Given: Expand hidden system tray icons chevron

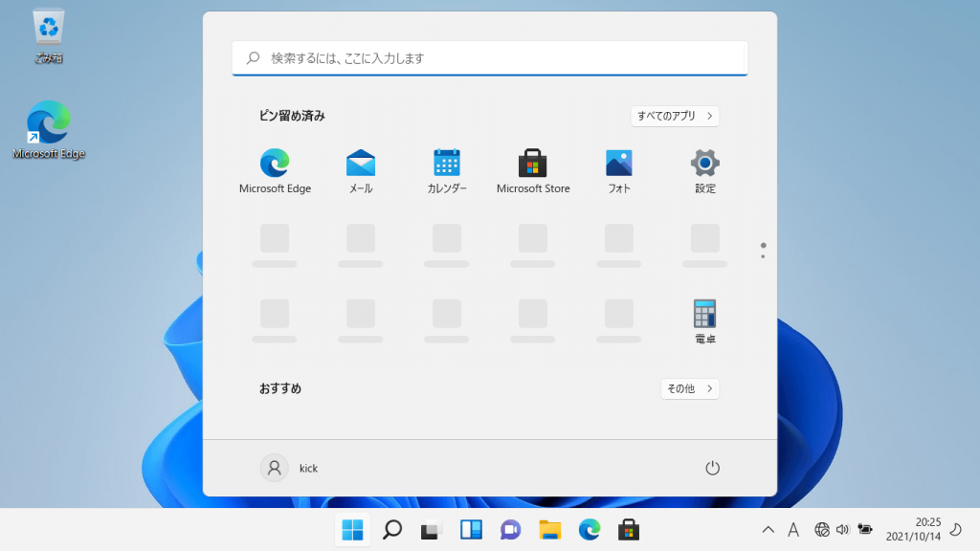Looking at the screenshot, I should [768, 530].
